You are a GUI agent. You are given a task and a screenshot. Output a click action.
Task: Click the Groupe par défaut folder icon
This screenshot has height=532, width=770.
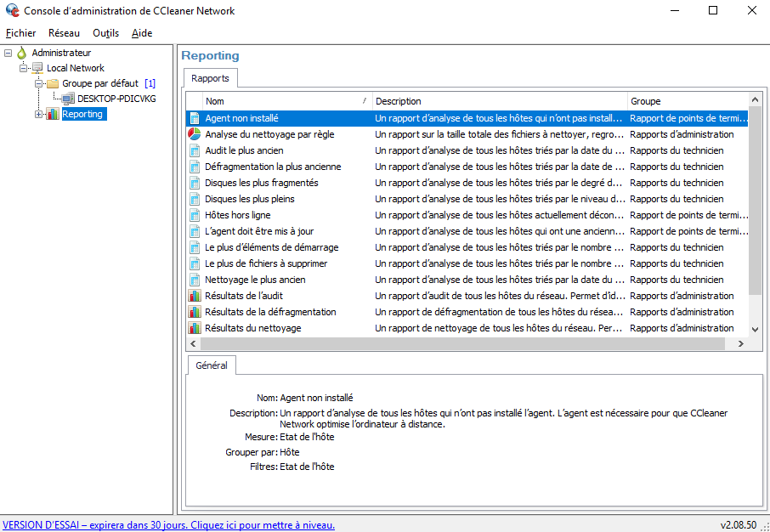click(x=53, y=83)
